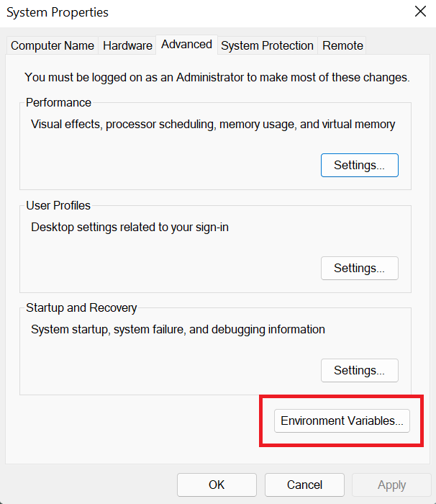
Task: Click the User Profiles group label
Action: pos(58,205)
